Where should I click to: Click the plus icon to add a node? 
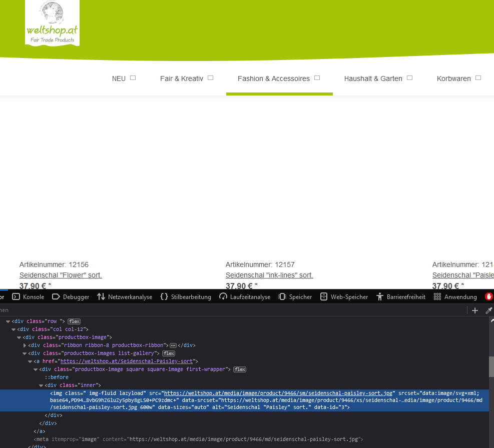pyautogui.click(x=475, y=310)
